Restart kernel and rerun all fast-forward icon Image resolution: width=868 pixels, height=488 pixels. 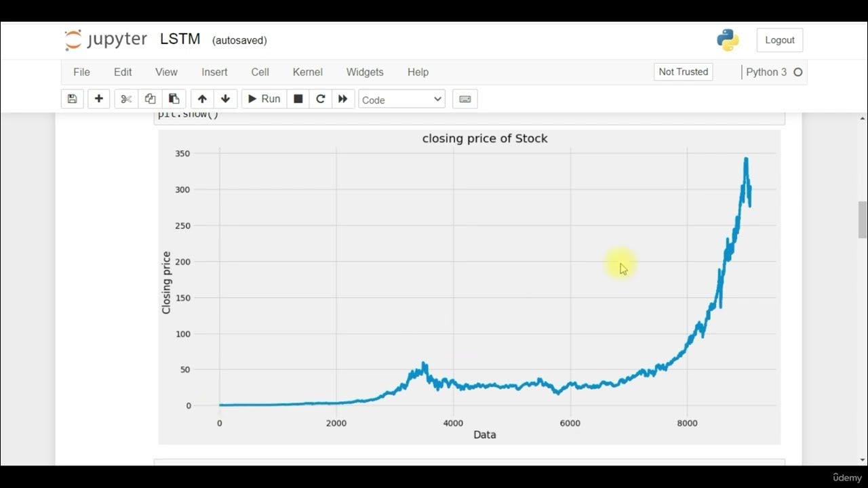point(343,99)
